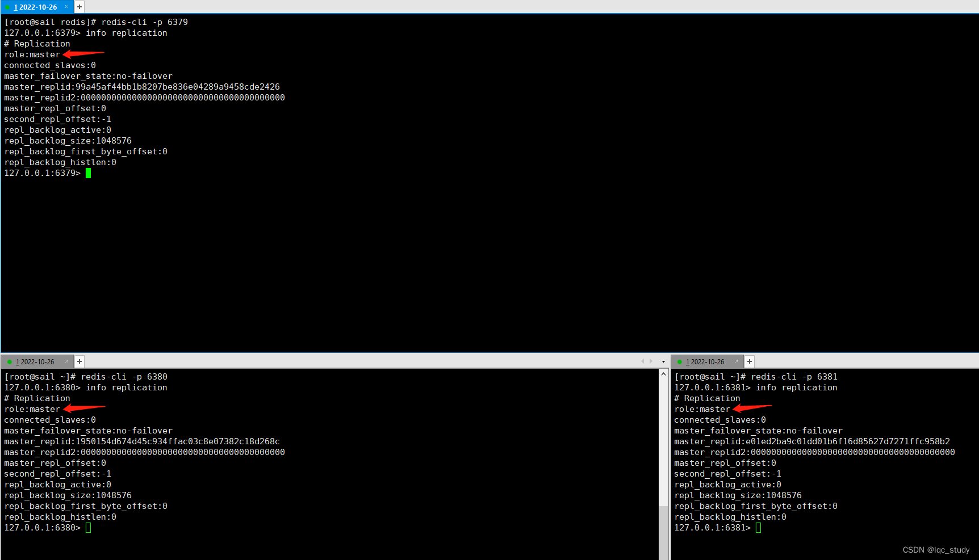The image size is (979, 560).
Task: Click '# Replication' header in the 6380 terminal
Action: tap(37, 398)
